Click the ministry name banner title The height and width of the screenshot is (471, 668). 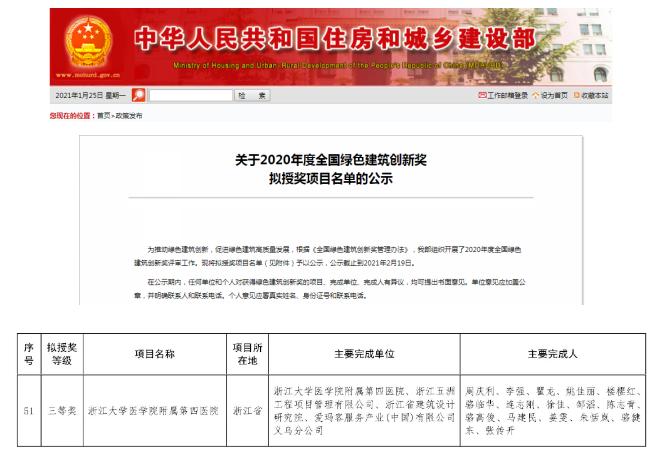pyautogui.click(x=334, y=37)
